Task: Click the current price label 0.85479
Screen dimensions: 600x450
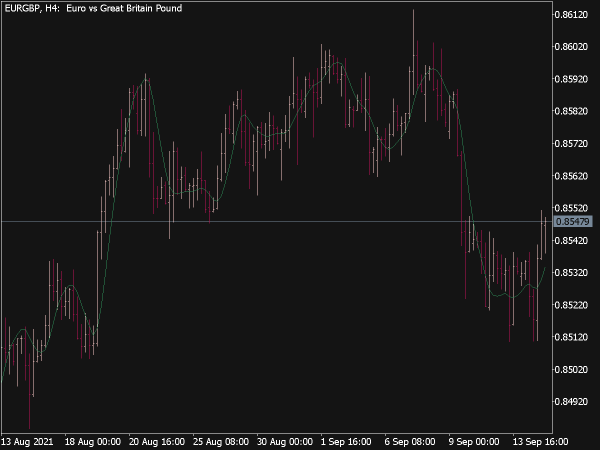Action: click(572, 222)
